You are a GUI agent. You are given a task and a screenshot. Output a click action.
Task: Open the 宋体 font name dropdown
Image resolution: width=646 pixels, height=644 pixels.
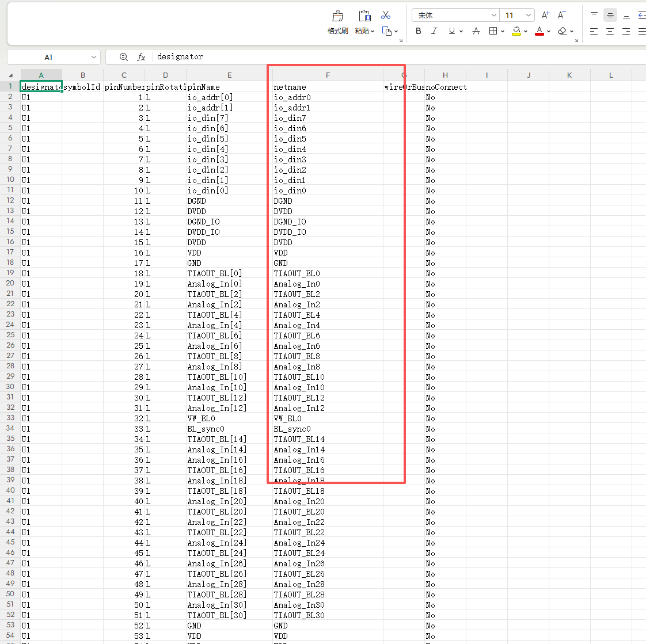click(494, 15)
